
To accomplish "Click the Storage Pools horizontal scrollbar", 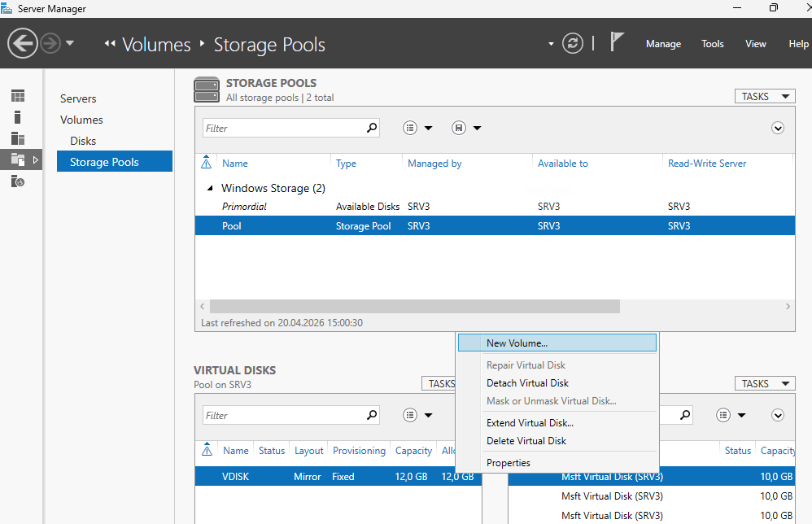I will pyautogui.click(x=414, y=307).
